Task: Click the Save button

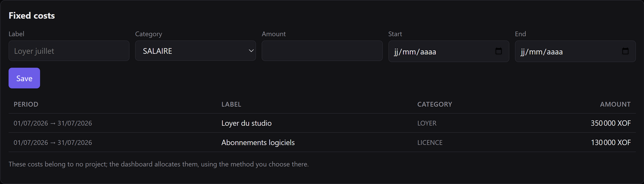Action: [x=24, y=78]
